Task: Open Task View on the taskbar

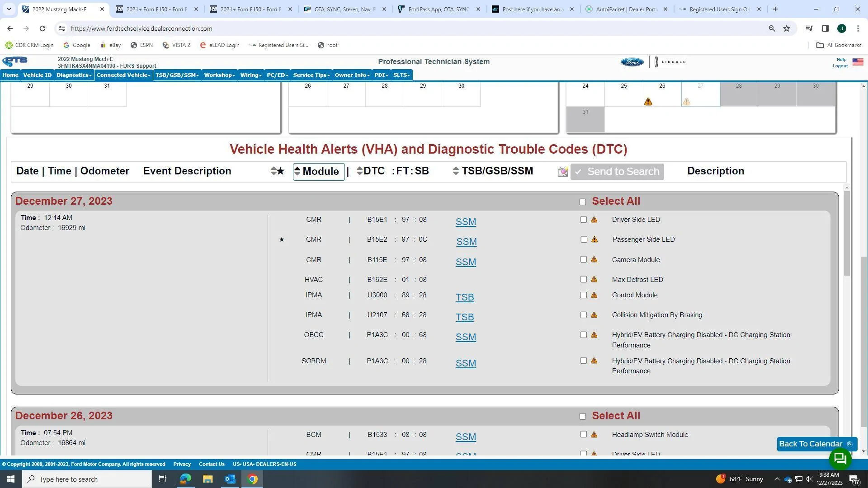Action: (x=163, y=479)
